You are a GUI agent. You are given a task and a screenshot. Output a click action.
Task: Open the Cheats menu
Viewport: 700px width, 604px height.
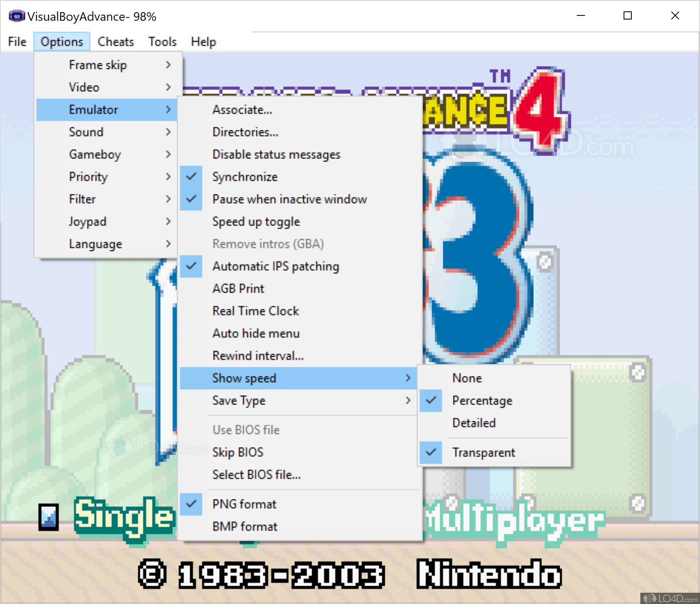pyautogui.click(x=115, y=41)
